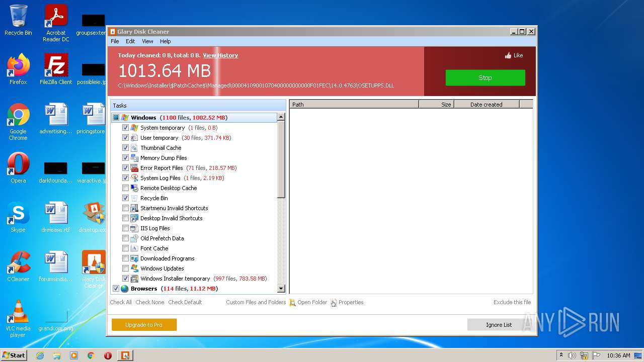644x362 pixels.
Task: Click the Remote Desktop Cache icon
Action: (x=134, y=188)
